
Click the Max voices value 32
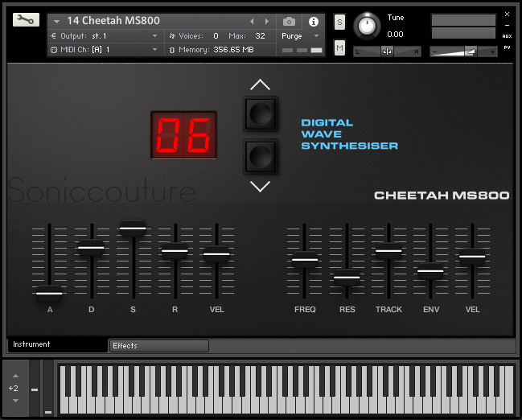tap(260, 36)
